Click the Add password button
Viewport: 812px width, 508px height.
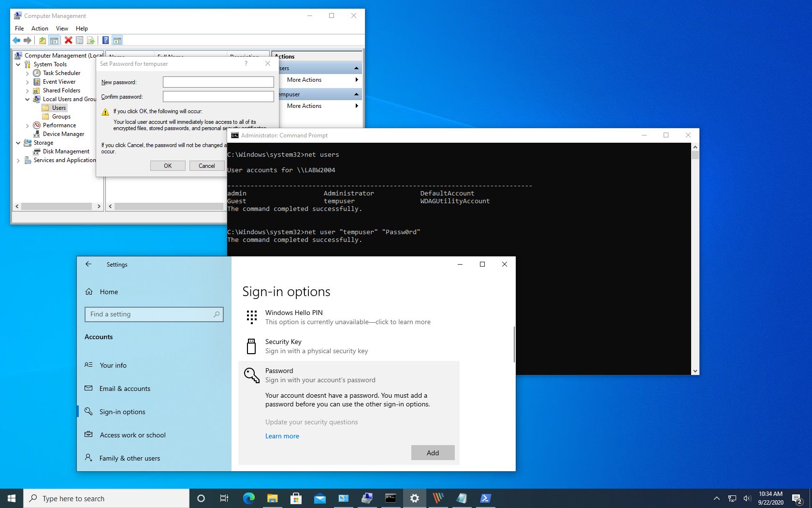coord(433,453)
